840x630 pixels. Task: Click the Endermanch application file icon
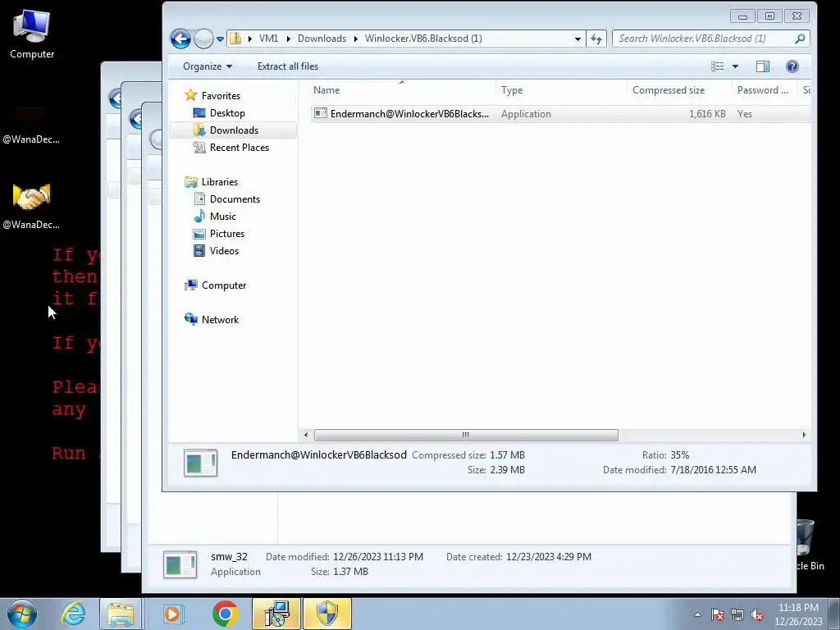[x=321, y=113]
